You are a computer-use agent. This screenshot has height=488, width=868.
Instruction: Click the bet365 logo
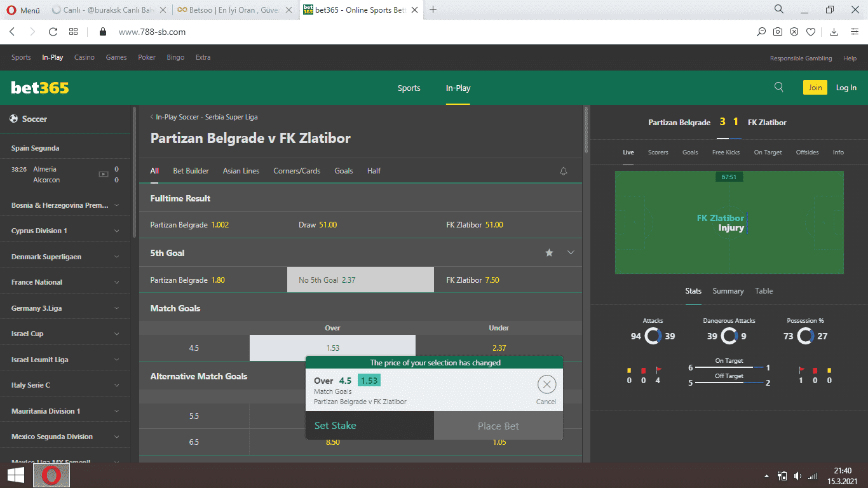[40, 88]
